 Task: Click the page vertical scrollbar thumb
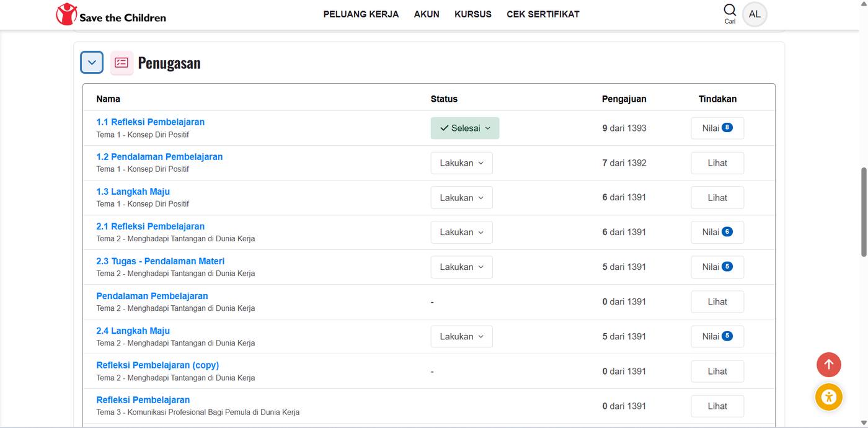864,212
